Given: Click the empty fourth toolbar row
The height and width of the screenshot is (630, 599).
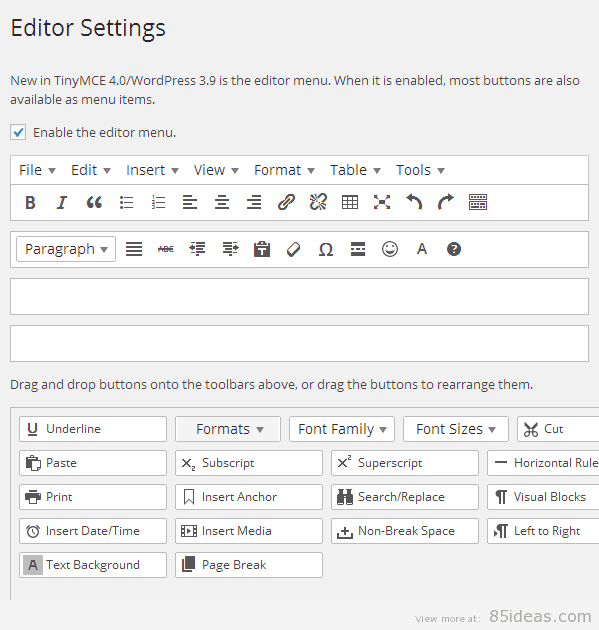Looking at the screenshot, I should click(x=299, y=344).
